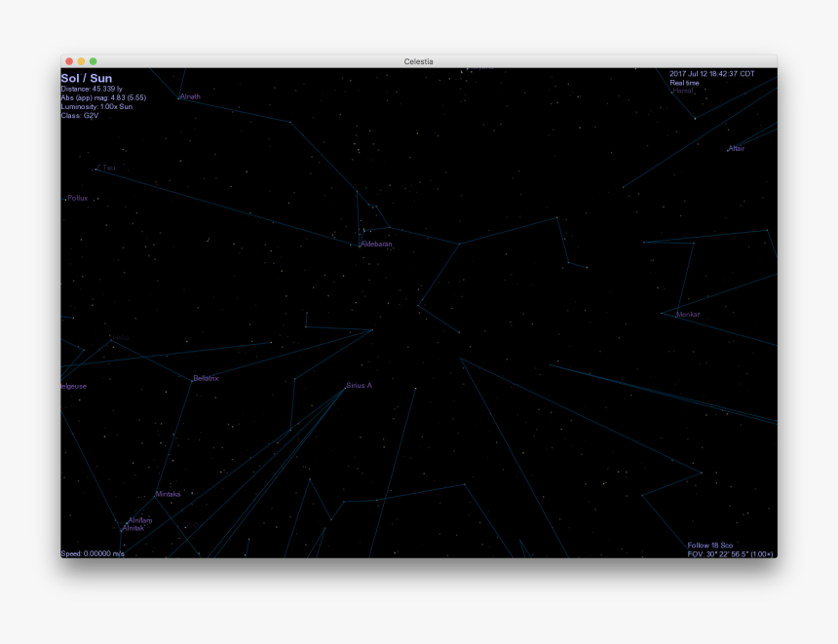Screen dimensions: 838x644
Task: Pick the Mintaka star label
Action: [x=168, y=494]
